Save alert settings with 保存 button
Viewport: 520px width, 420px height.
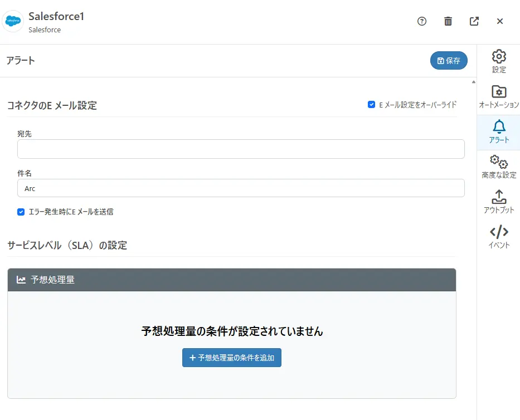pos(449,61)
